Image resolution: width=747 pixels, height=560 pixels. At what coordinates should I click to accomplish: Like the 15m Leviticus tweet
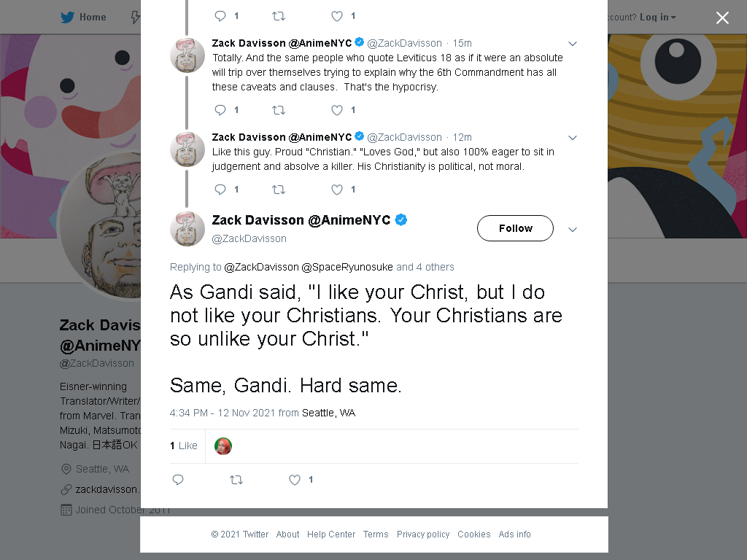click(x=337, y=110)
